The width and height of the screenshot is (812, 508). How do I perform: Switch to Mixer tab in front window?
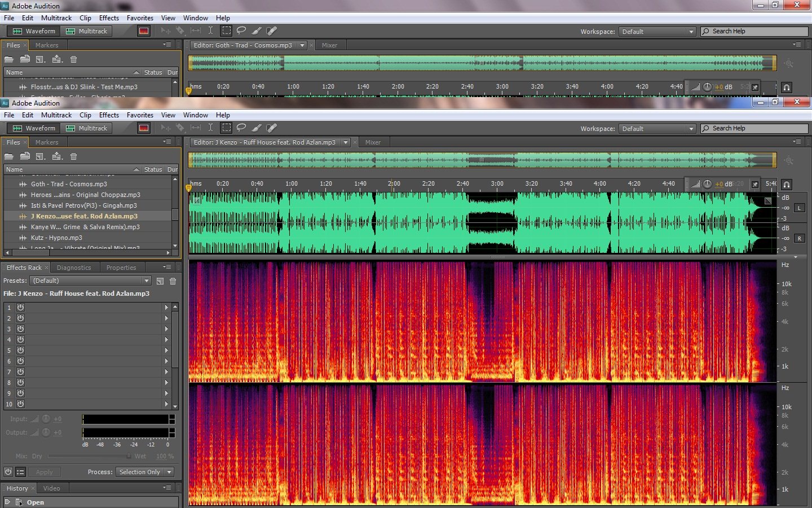373,142
